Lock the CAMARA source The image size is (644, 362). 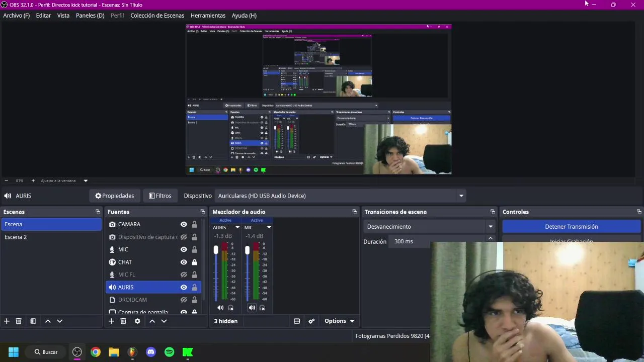coord(194,225)
